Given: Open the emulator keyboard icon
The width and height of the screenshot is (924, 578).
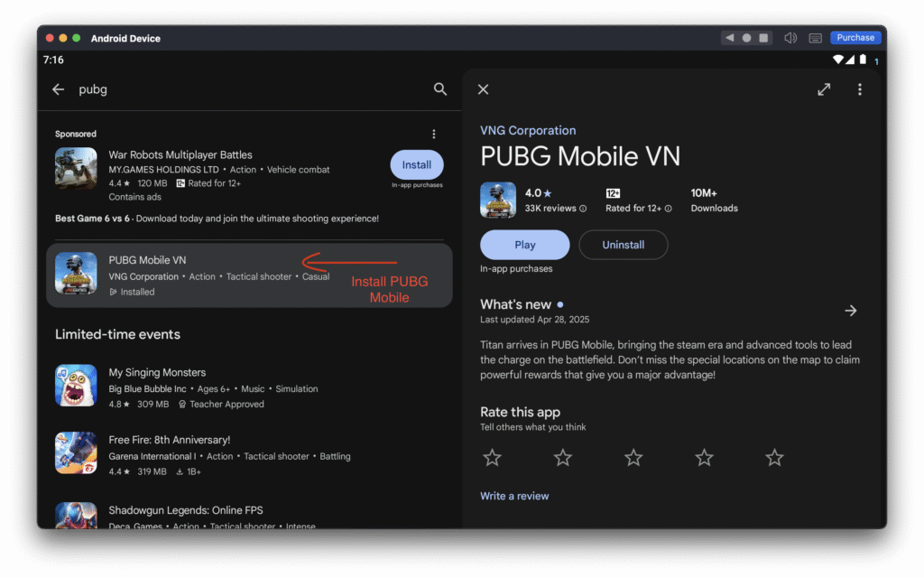Looking at the screenshot, I should (x=816, y=38).
